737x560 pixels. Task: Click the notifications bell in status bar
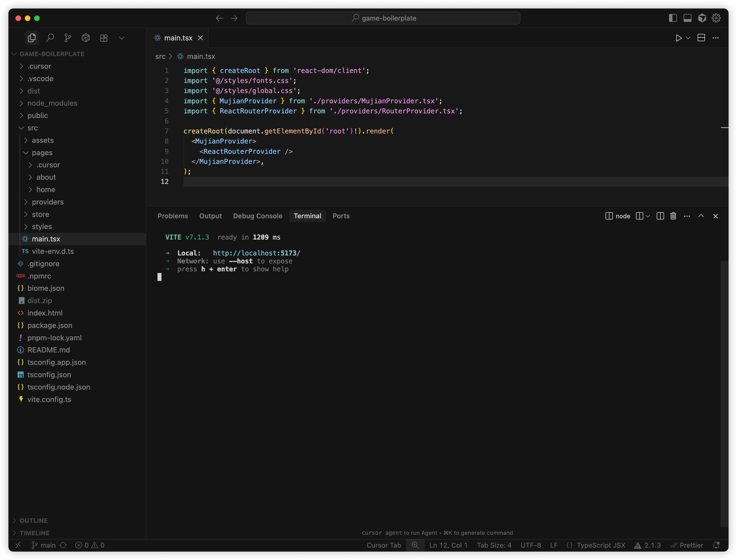(716, 545)
